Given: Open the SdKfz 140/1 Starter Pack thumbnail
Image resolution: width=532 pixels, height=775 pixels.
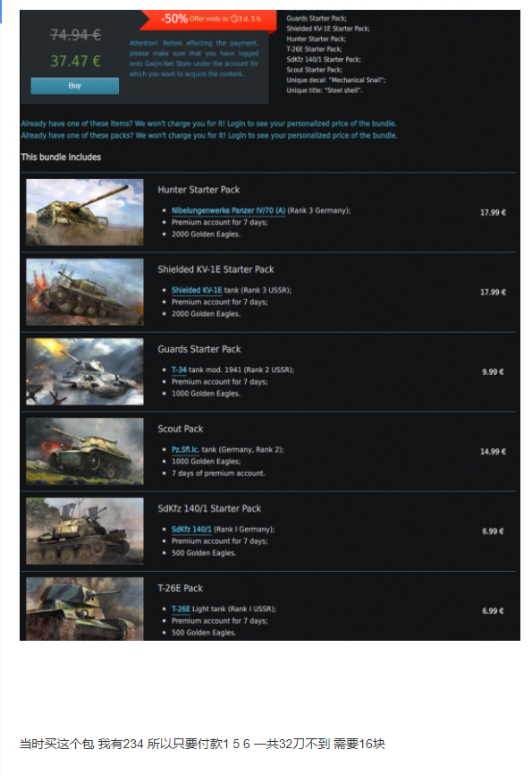Looking at the screenshot, I should pos(85,531).
